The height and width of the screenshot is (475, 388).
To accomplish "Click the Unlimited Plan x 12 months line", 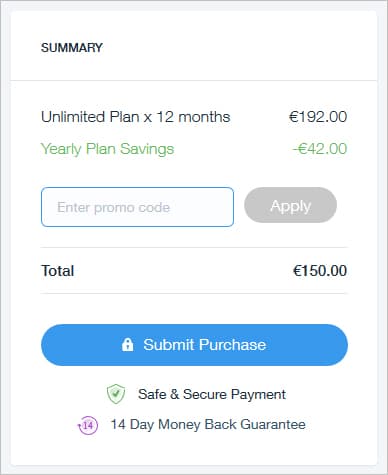I will pos(136,117).
